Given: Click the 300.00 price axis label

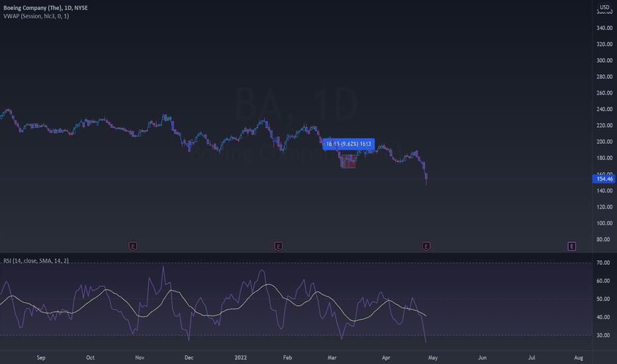Looking at the screenshot, I should (x=604, y=60).
